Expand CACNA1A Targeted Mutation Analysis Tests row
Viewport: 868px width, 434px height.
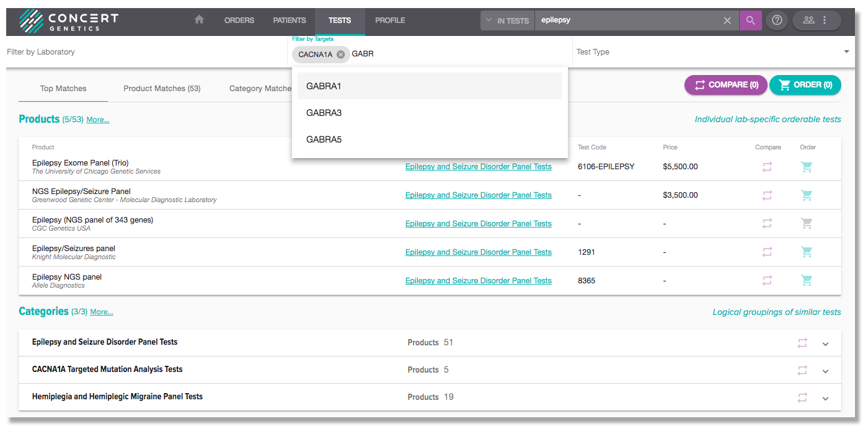point(825,371)
